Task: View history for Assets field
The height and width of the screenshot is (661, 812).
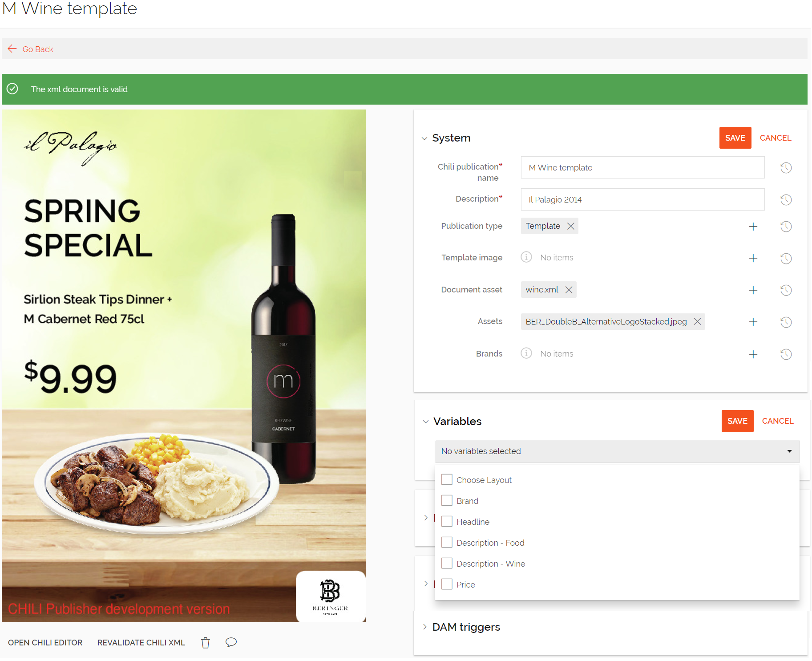Action: click(x=786, y=322)
